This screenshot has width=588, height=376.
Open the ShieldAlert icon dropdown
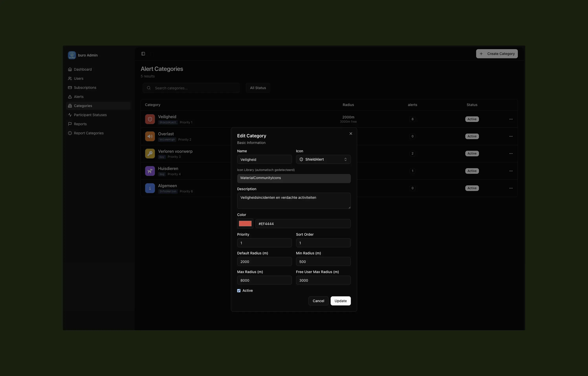[x=323, y=159]
